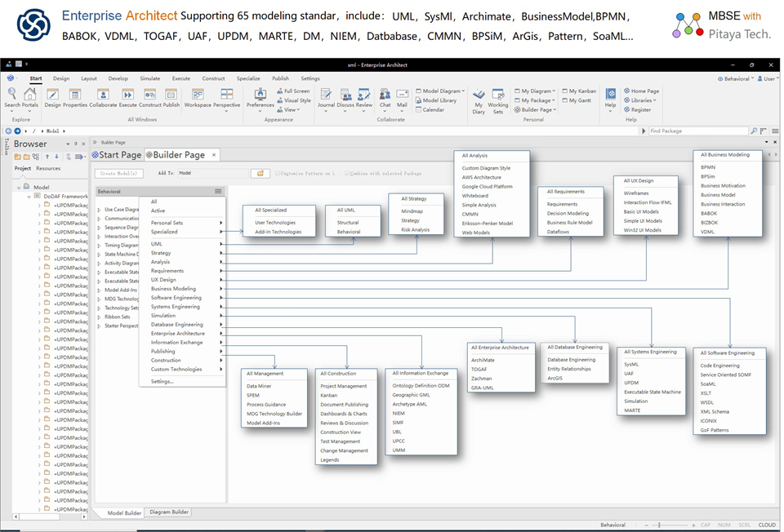Collapse the DoDAF Framework node

point(29,197)
